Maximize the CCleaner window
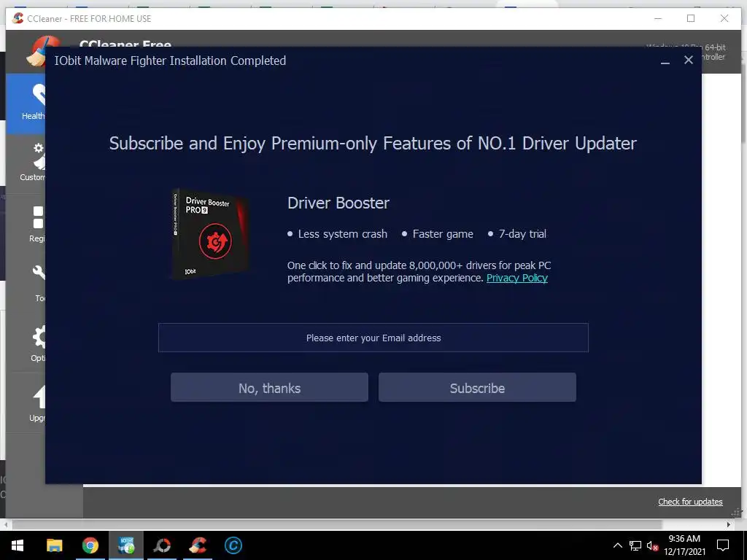 tap(691, 18)
